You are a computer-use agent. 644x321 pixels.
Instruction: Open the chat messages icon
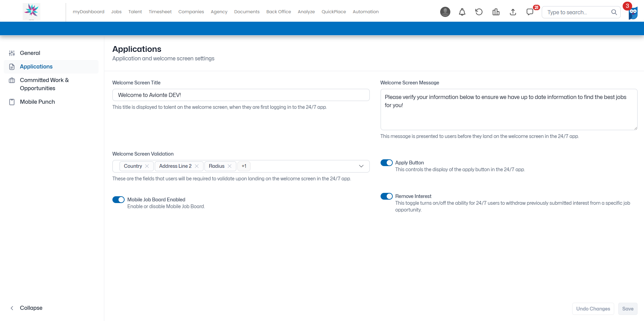point(530,12)
